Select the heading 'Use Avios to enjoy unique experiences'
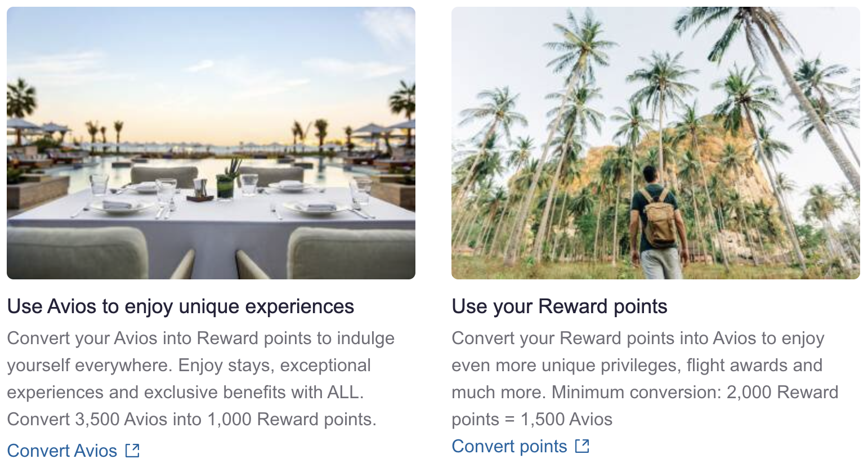Screen dimensions: 868x472 [x=181, y=306]
